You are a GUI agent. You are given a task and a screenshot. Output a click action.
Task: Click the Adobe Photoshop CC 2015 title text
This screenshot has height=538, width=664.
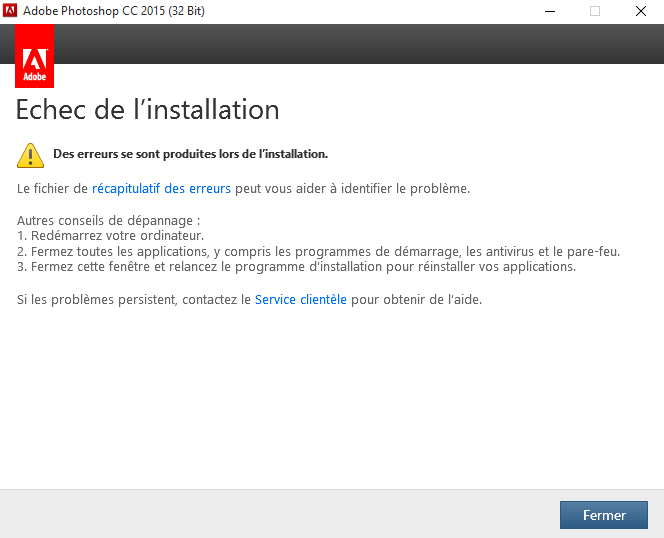pyautogui.click(x=114, y=11)
